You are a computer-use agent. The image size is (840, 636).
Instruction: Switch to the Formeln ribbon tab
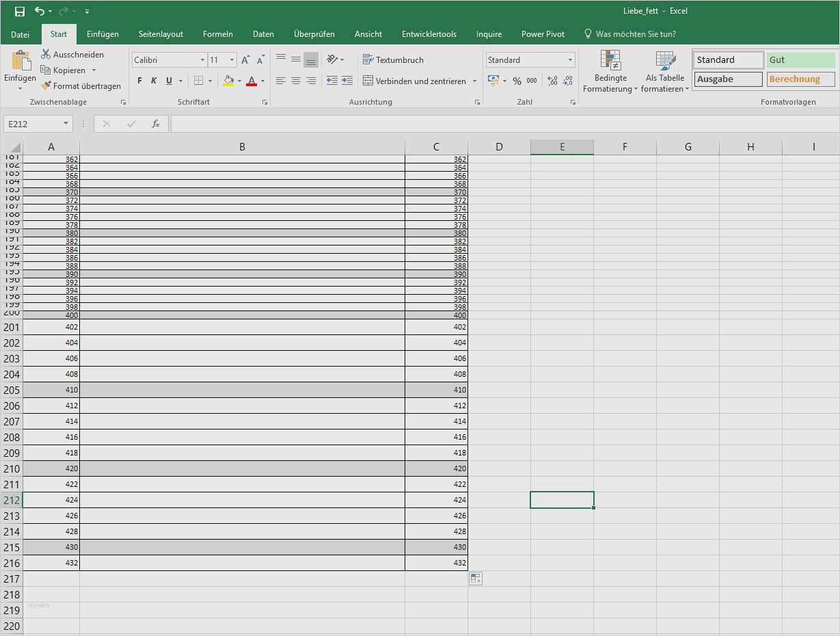pyautogui.click(x=218, y=34)
